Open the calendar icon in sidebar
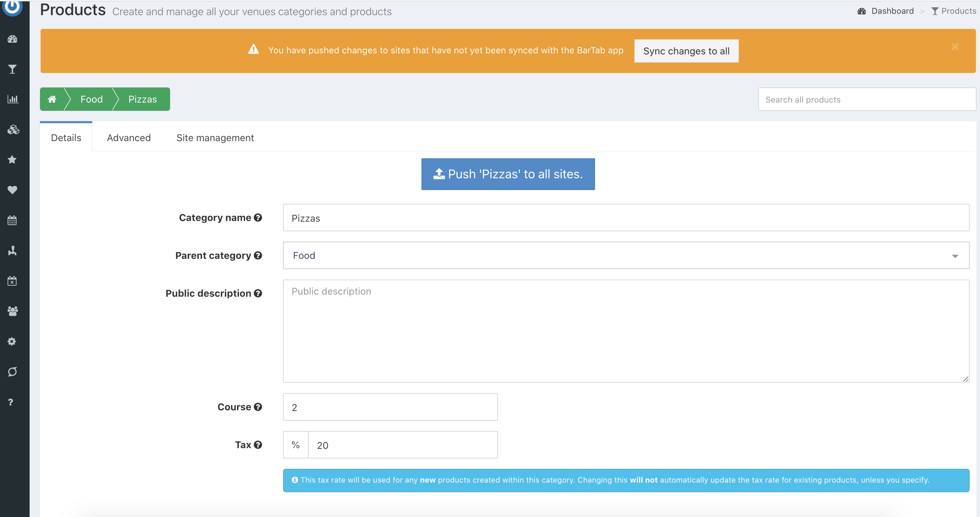Viewport: 980px width, 517px height. click(x=12, y=220)
